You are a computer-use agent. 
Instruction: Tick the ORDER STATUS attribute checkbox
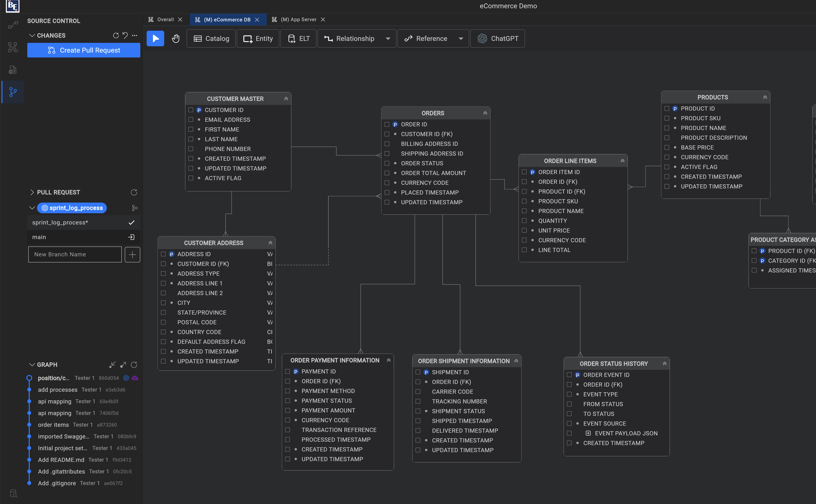point(387,163)
